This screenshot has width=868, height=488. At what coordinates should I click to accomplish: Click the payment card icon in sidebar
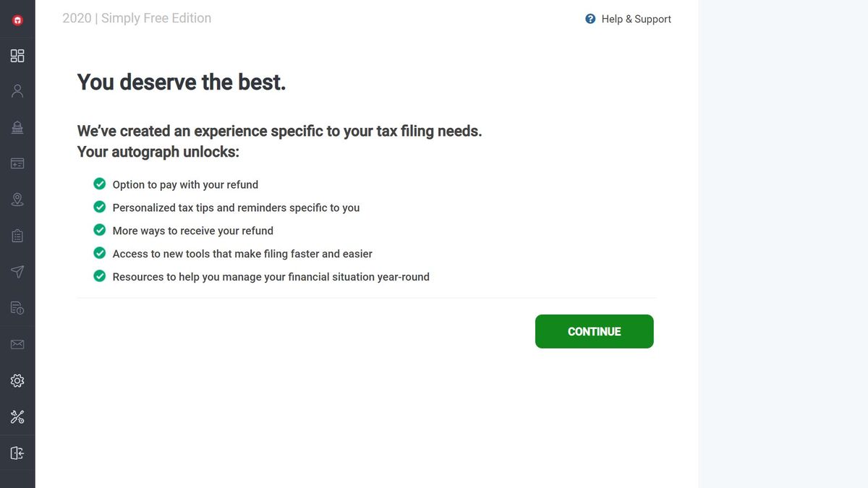point(17,163)
